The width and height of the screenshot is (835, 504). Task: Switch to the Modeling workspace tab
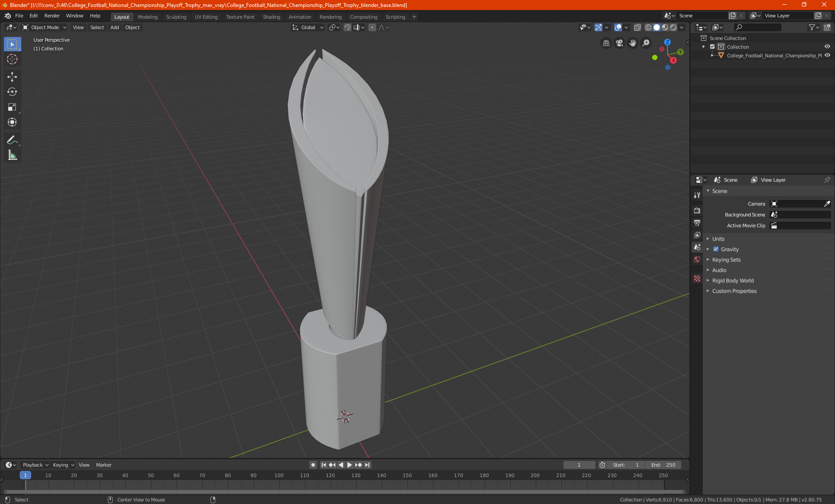[x=147, y=17]
